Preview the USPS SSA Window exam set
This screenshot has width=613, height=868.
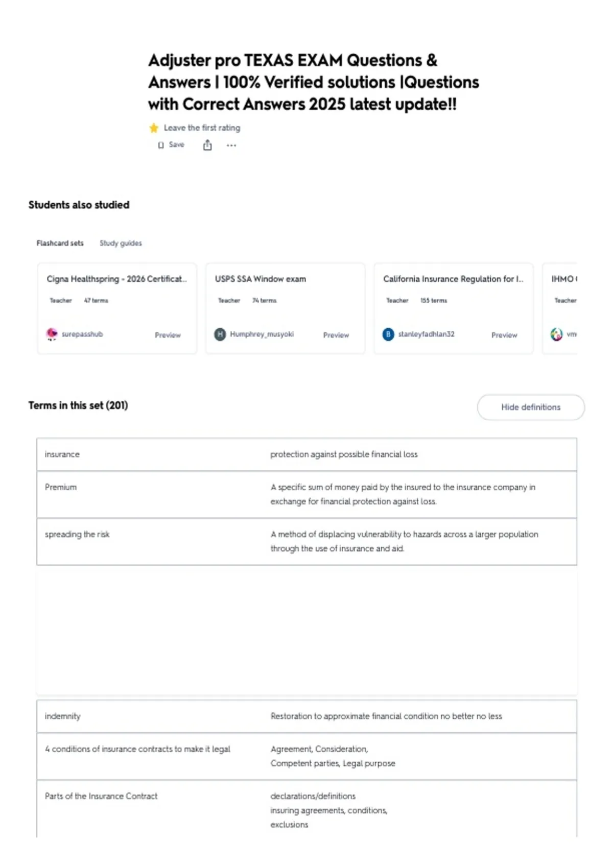(x=336, y=335)
